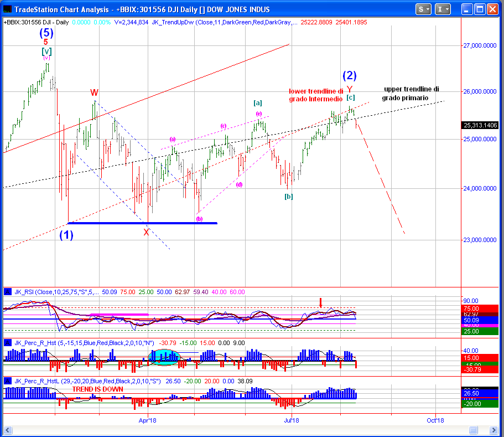Click the 24,000.0000 price axis label
This screenshot has height=437, width=504.
[480, 188]
